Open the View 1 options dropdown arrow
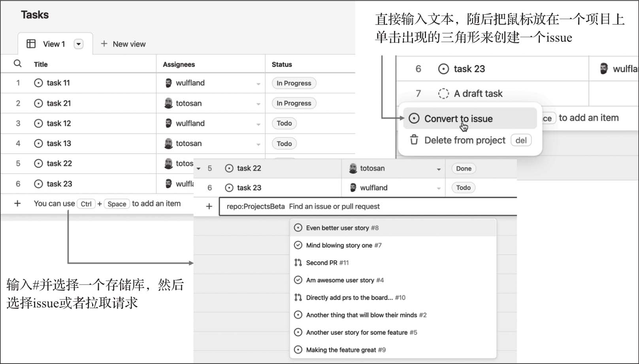 tap(79, 44)
